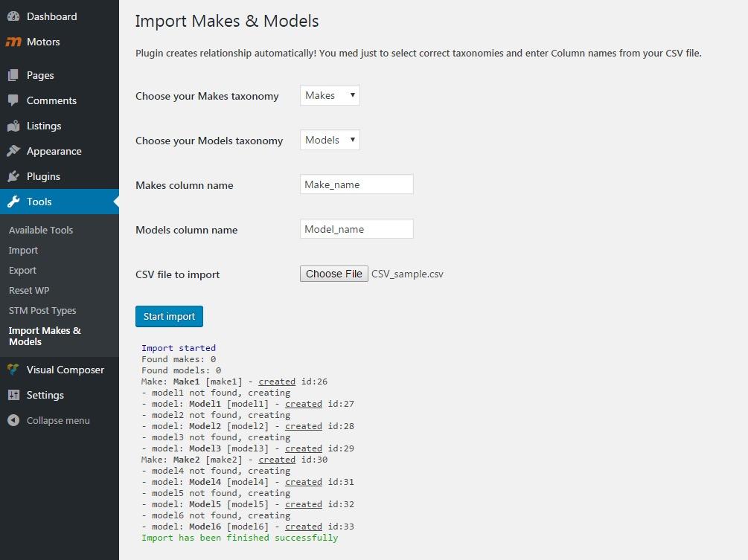Click the Dashboard gauge icon
The height and width of the screenshot is (560, 748).
point(13,16)
